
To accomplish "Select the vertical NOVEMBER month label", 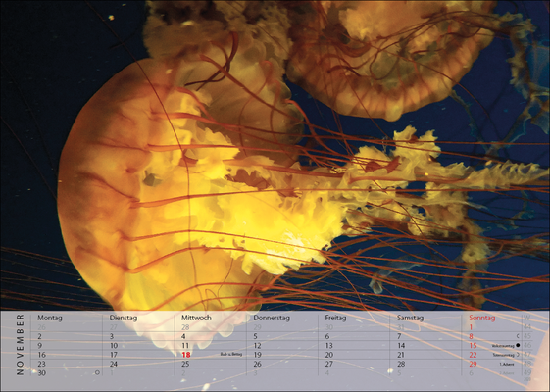I will tap(20, 344).
